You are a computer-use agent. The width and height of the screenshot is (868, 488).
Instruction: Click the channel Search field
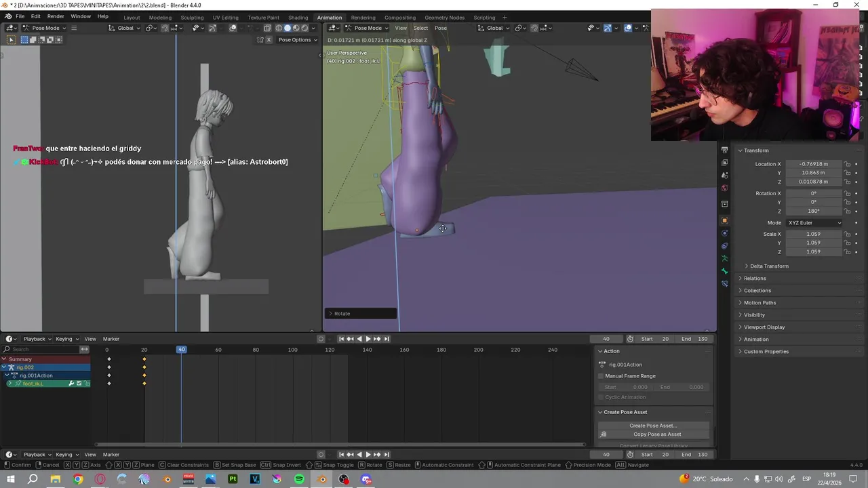click(41, 349)
